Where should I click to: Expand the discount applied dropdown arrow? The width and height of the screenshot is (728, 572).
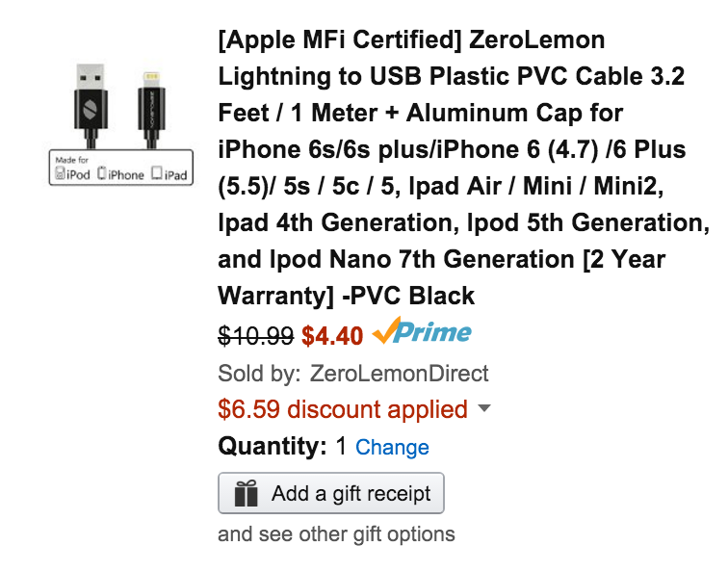tap(484, 408)
